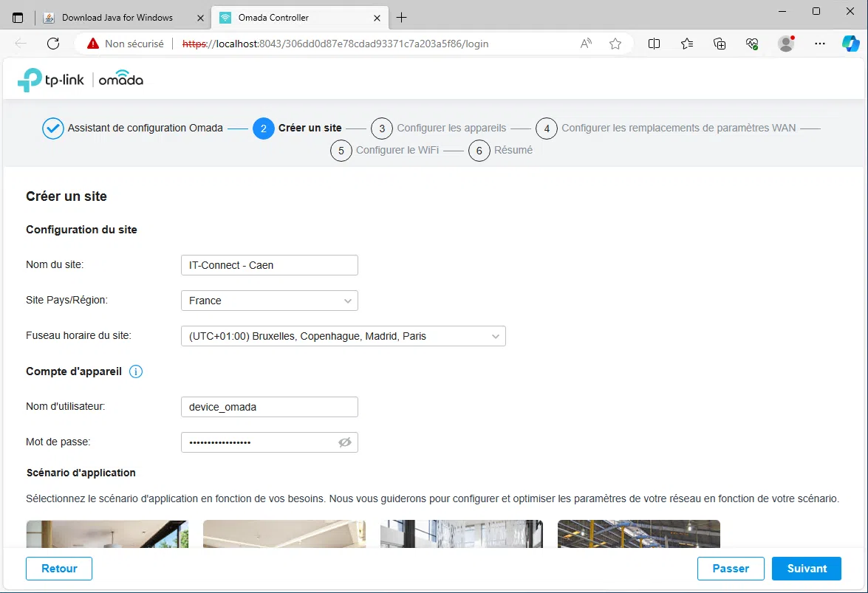Screen dimensions: 868x593
Task: Click the tp-link omada logo
Action: coord(81,80)
